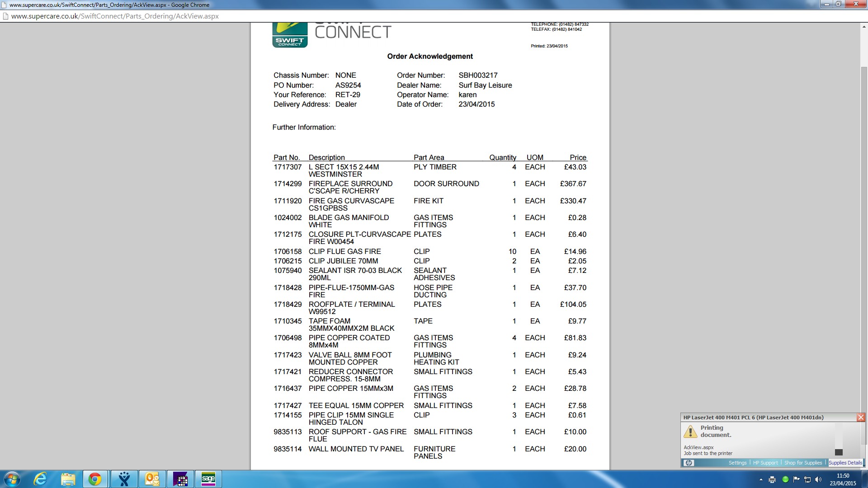Show hidden system tray icons arrow
Screen dimensions: 868x488
761,479
